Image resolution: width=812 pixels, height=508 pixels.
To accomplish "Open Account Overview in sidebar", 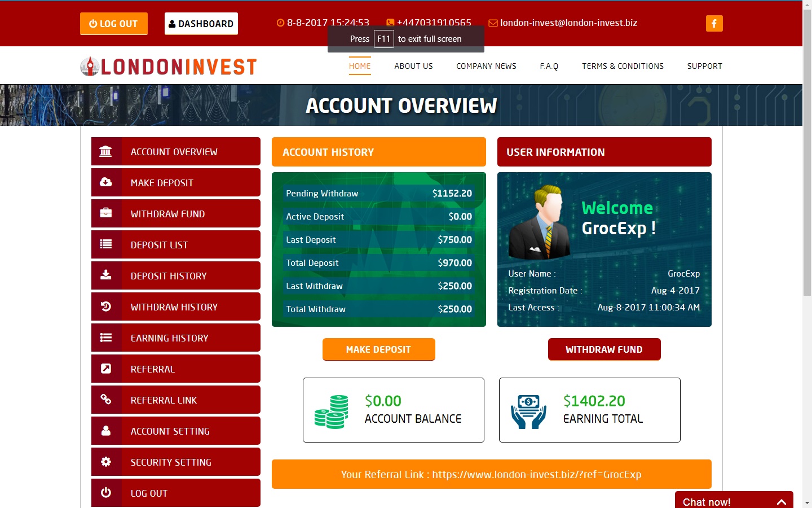I will tap(176, 151).
